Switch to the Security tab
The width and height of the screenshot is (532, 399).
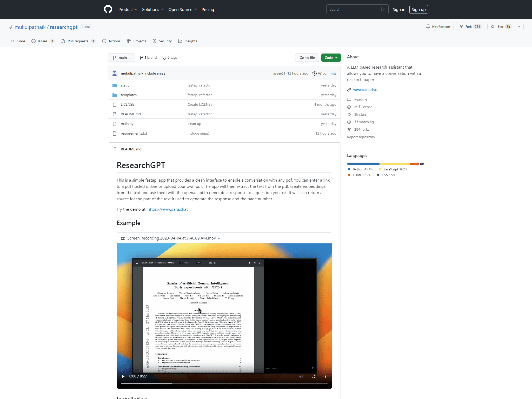[x=162, y=41]
